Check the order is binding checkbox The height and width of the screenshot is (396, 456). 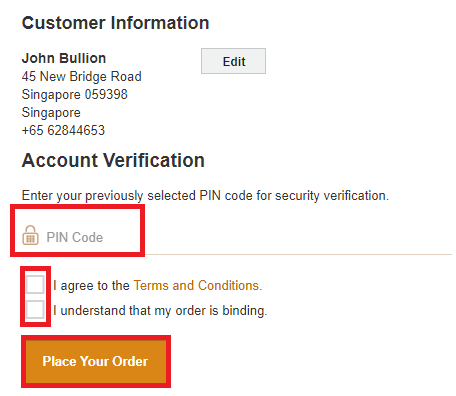point(35,310)
